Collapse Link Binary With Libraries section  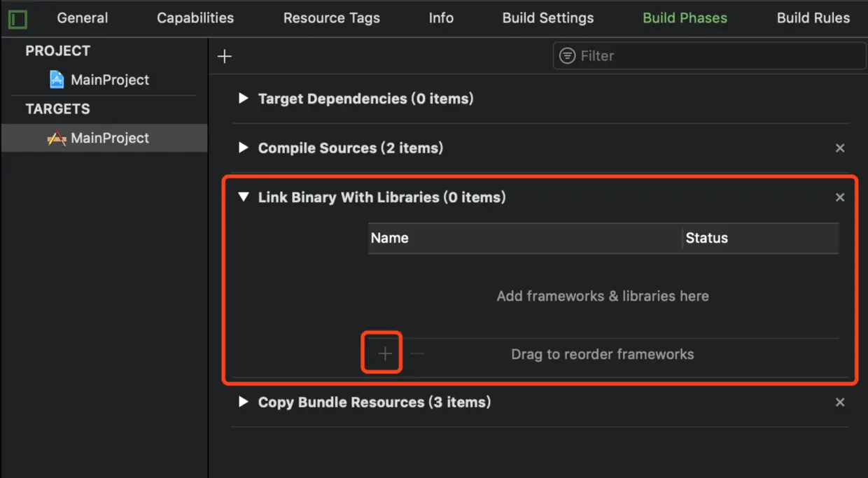pyautogui.click(x=243, y=197)
